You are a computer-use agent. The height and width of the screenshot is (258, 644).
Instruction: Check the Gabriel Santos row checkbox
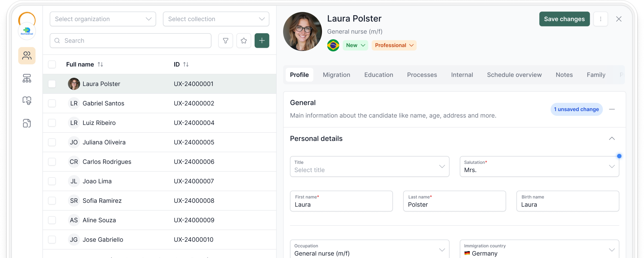[52, 103]
